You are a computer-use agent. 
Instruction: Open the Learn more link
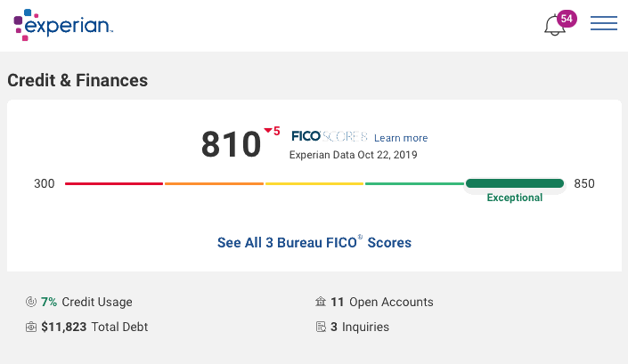401,138
